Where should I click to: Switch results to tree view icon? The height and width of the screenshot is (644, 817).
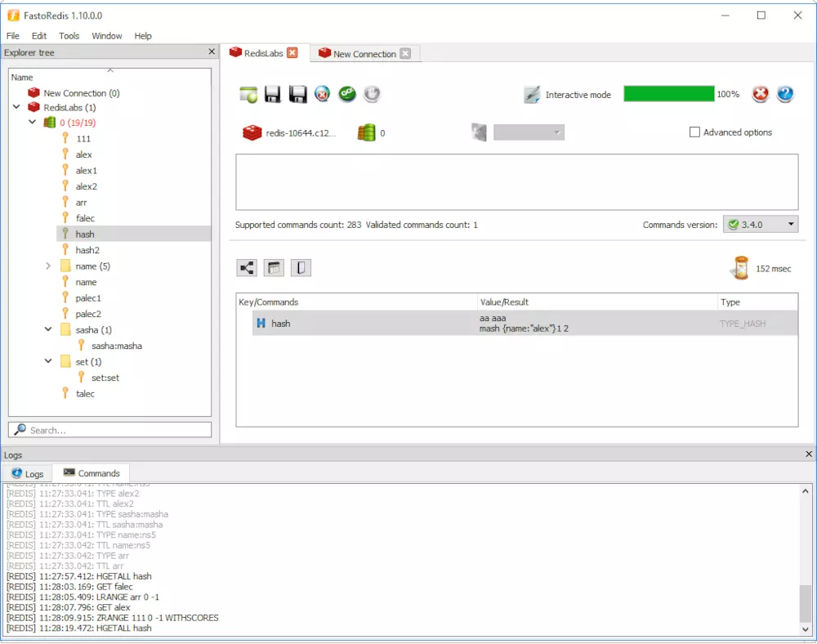point(247,268)
